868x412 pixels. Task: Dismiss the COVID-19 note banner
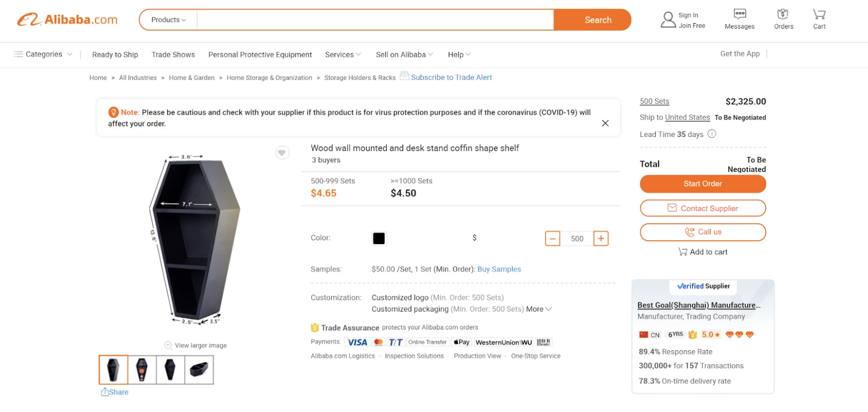605,123
